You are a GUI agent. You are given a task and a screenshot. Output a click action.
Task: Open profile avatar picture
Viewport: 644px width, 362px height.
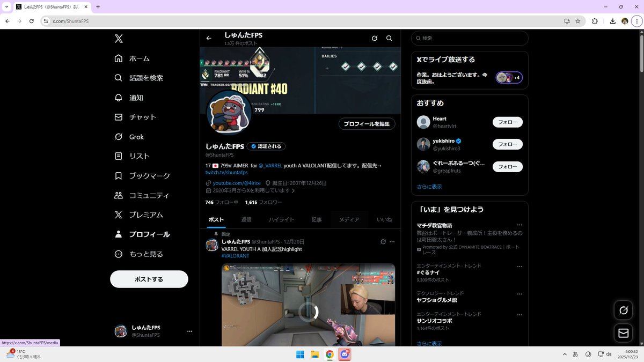tap(229, 112)
